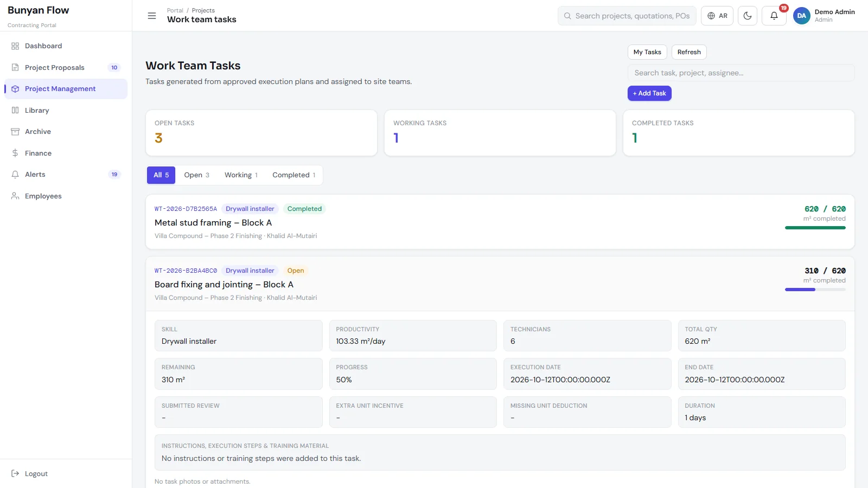Toggle the My Tasks filter
Screen dimensions: 868x488
pos(647,52)
